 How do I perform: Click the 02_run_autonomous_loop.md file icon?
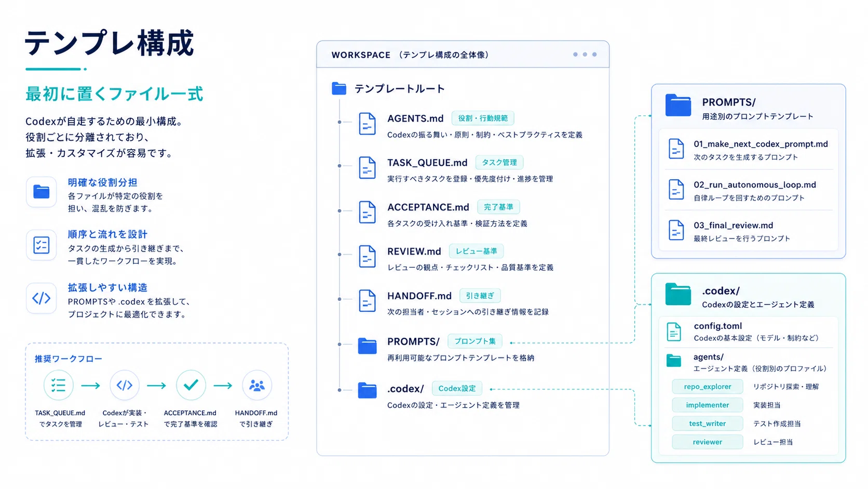676,190
